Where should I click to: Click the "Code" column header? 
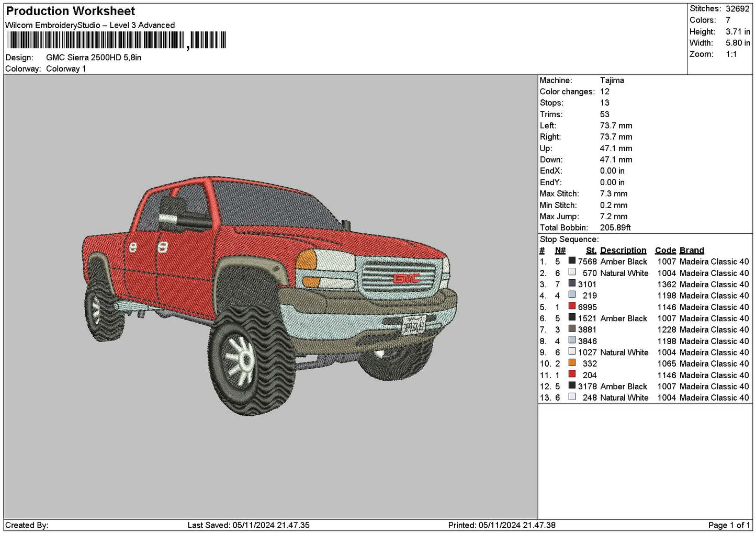click(665, 251)
